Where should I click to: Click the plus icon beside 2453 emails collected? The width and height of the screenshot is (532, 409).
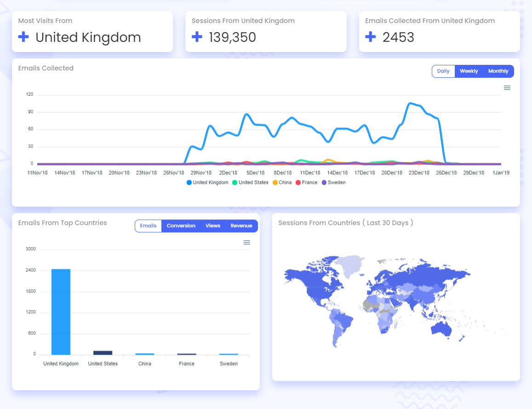pos(371,37)
